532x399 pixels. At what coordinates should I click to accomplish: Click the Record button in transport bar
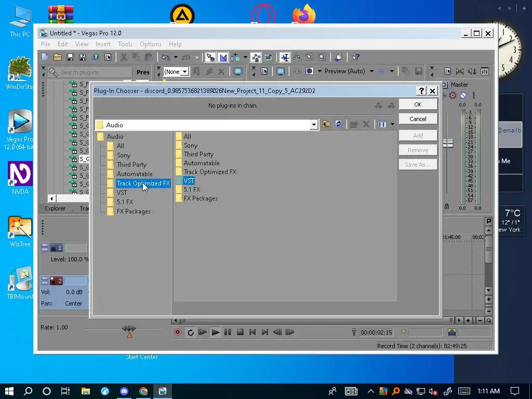[x=178, y=332]
